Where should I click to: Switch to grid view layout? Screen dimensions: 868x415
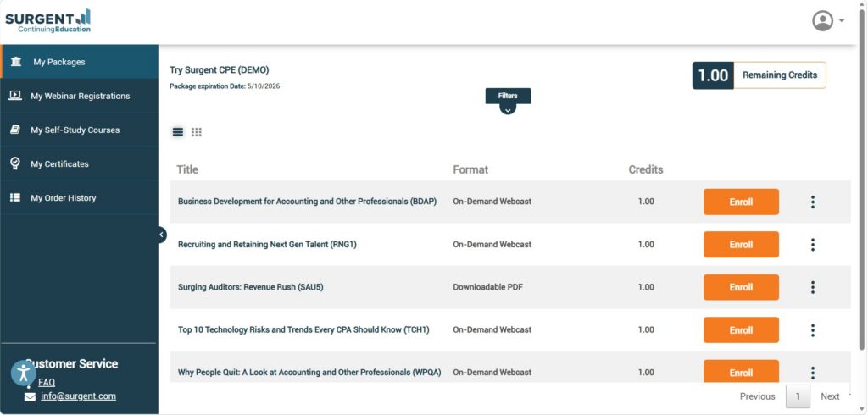197,132
